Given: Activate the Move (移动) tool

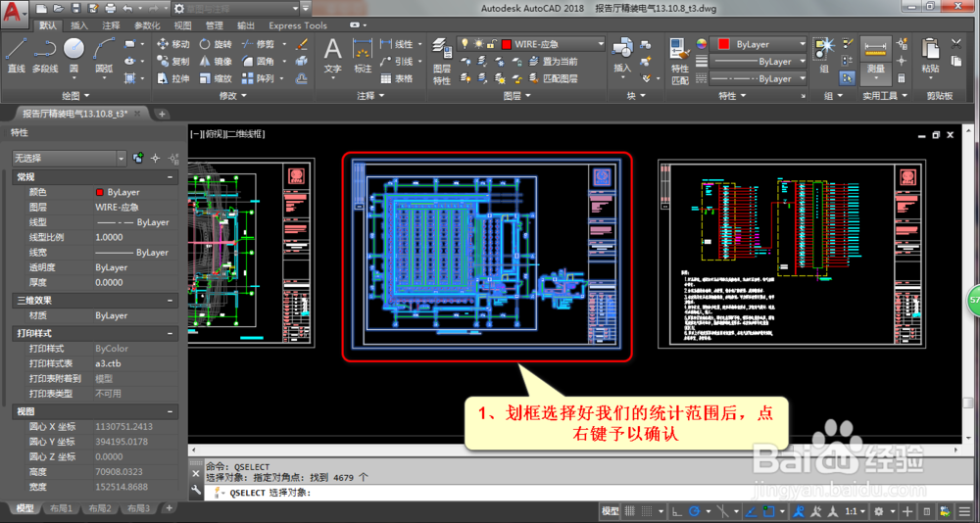Looking at the screenshot, I should (x=173, y=44).
